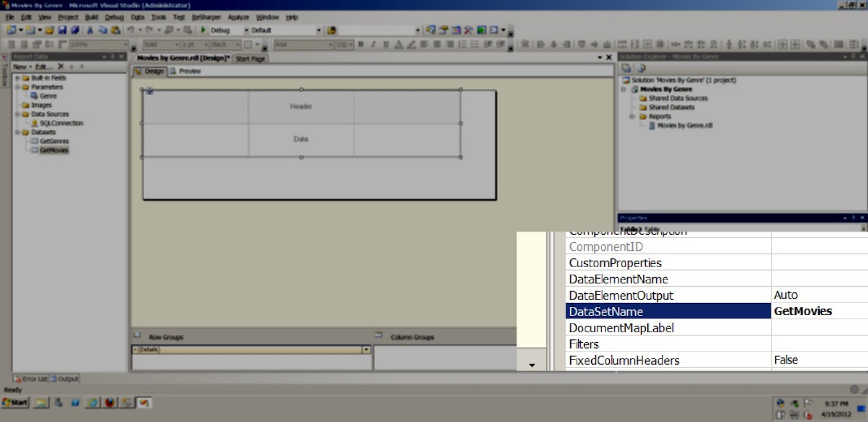Select the GetGenres dataset

click(54, 141)
